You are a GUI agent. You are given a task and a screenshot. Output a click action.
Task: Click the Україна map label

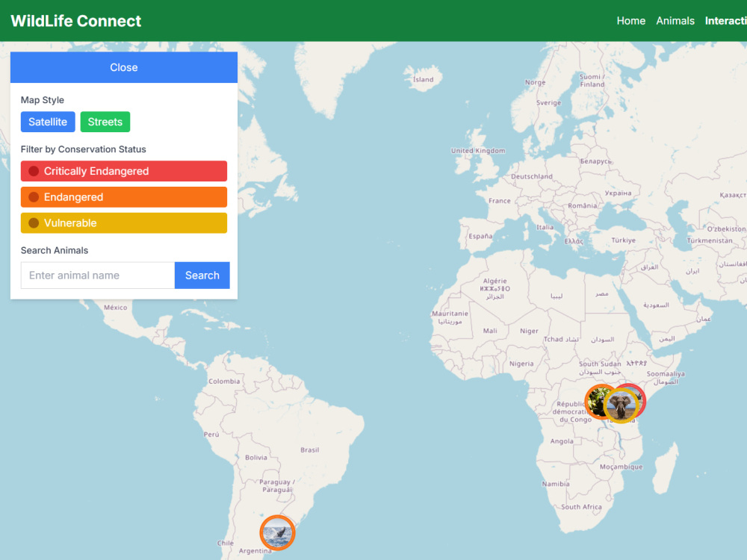coord(618,193)
